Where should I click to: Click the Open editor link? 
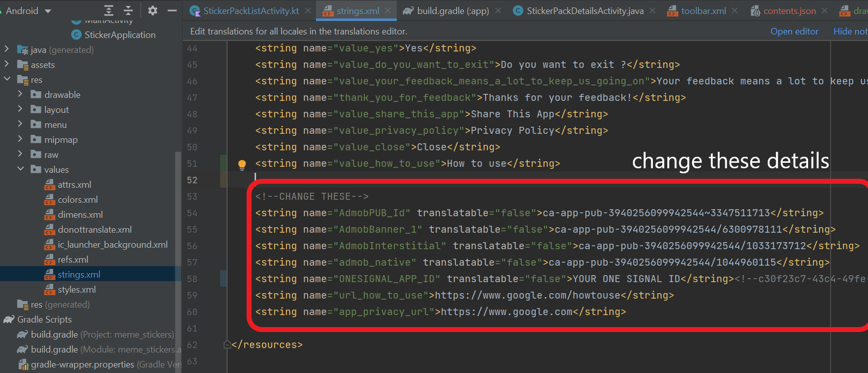[x=794, y=31]
